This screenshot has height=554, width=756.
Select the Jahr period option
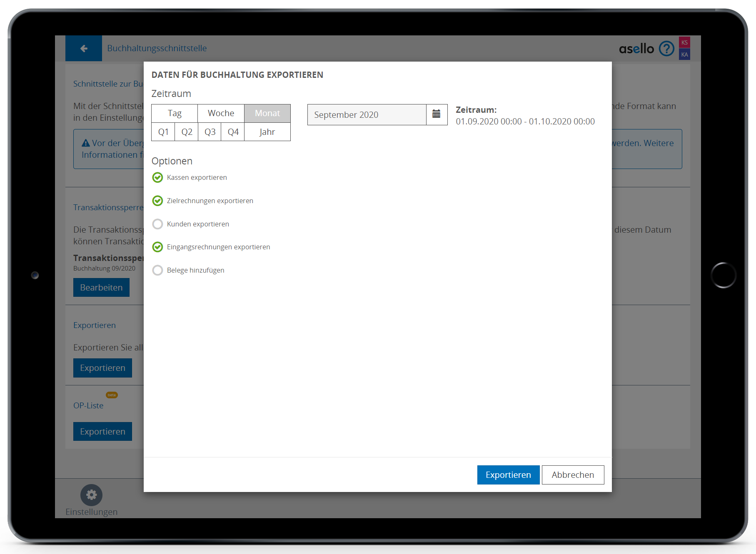(x=267, y=132)
